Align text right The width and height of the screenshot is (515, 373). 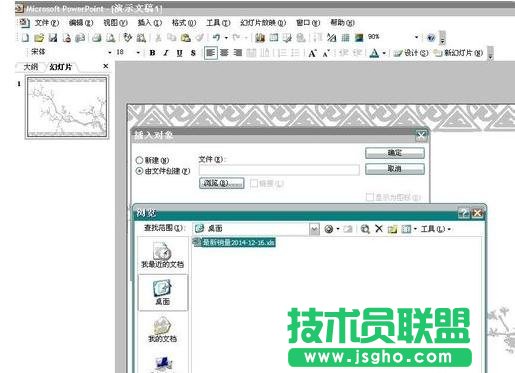[238, 53]
